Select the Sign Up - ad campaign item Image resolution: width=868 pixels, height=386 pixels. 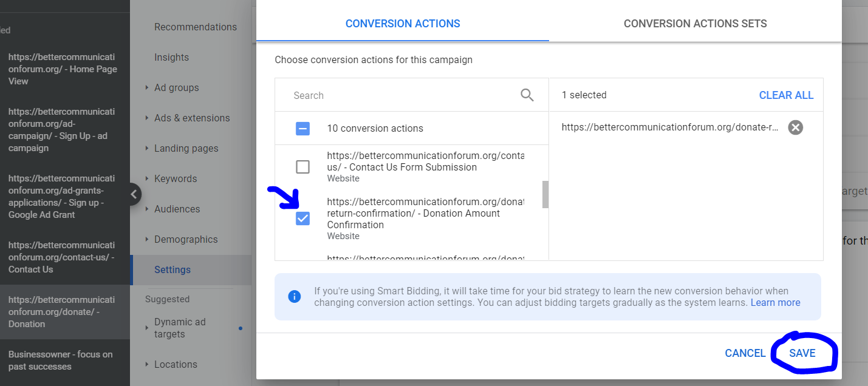[x=63, y=130]
